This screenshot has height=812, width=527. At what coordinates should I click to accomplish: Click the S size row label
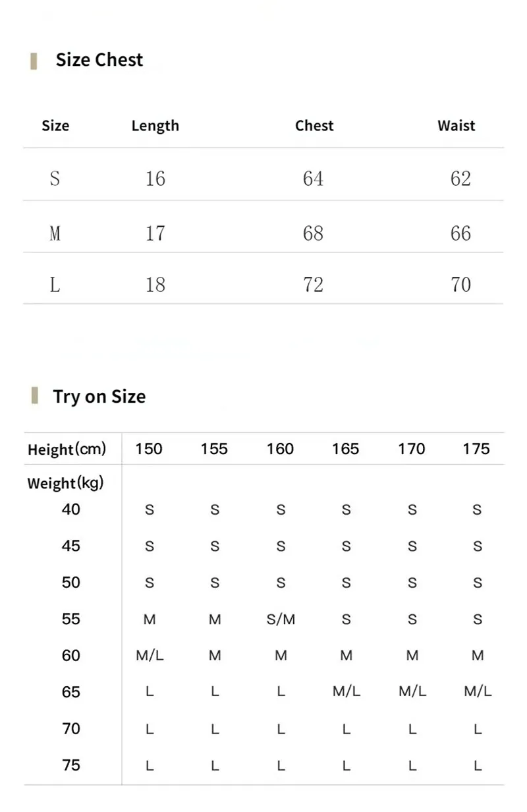click(55, 179)
